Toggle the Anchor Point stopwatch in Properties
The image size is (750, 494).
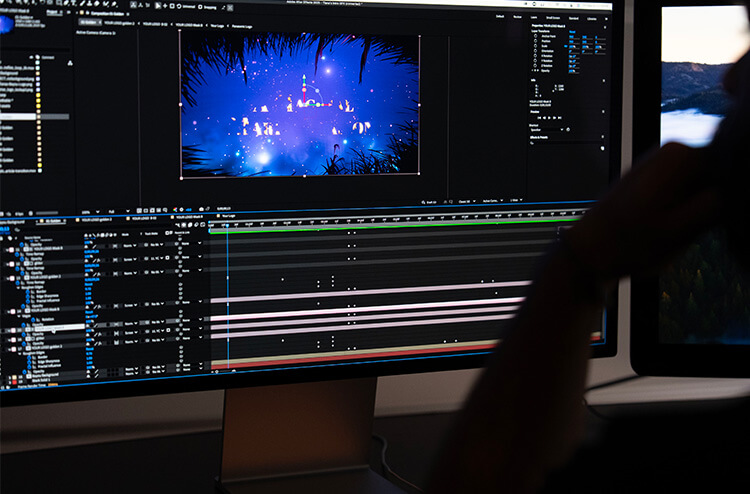pos(535,36)
